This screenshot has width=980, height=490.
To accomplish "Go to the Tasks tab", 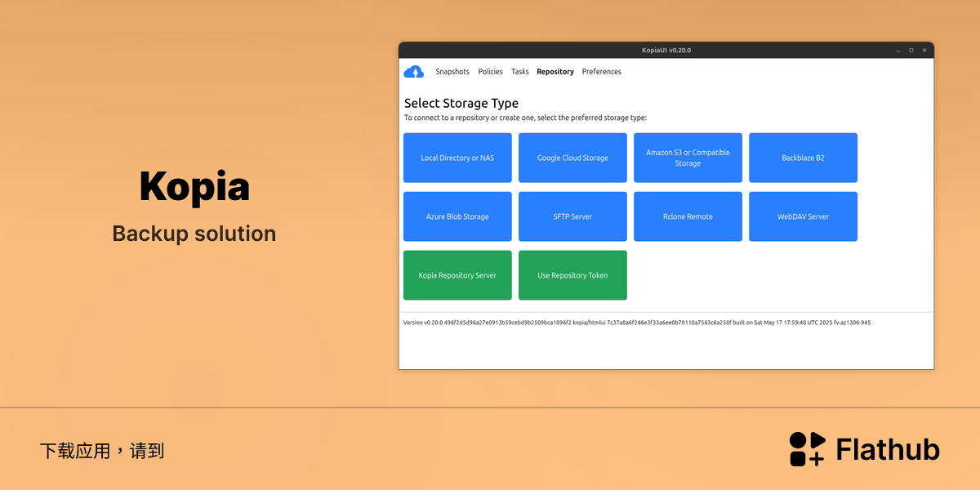I will [520, 72].
